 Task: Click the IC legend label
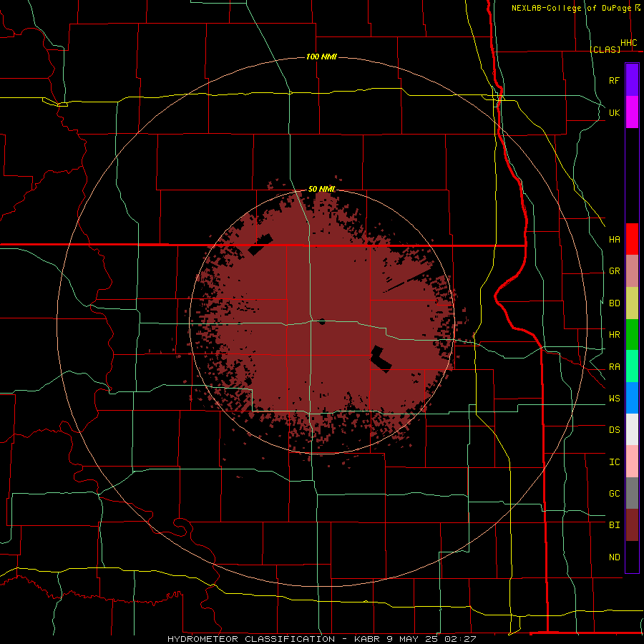[x=614, y=462]
